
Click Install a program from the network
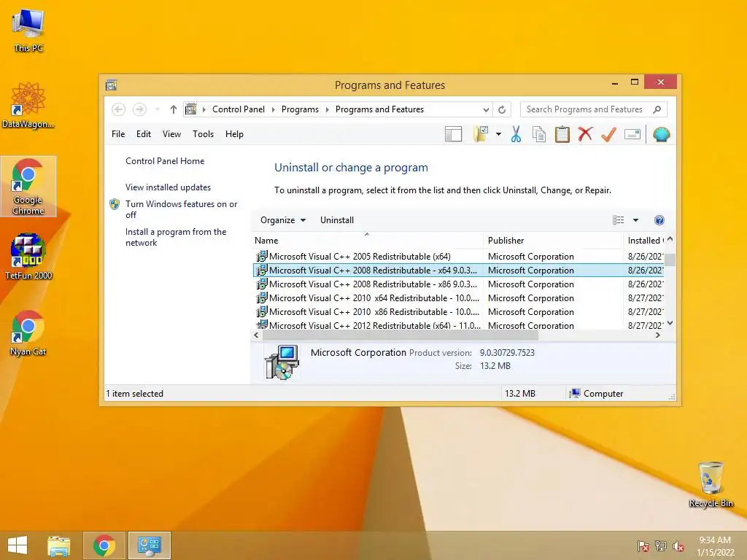[175, 237]
